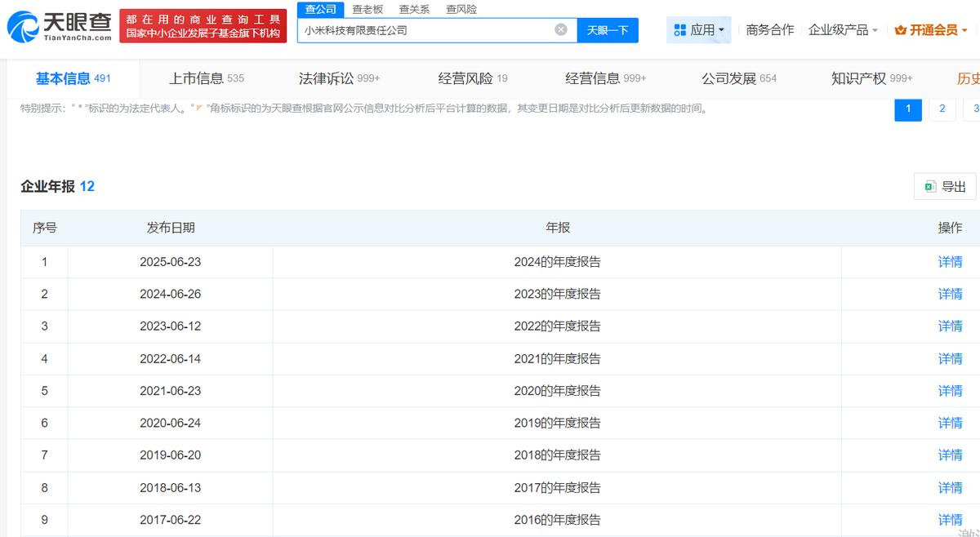
Task: Open the 法律诉讼 section tab
Action: (x=339, y=78)
